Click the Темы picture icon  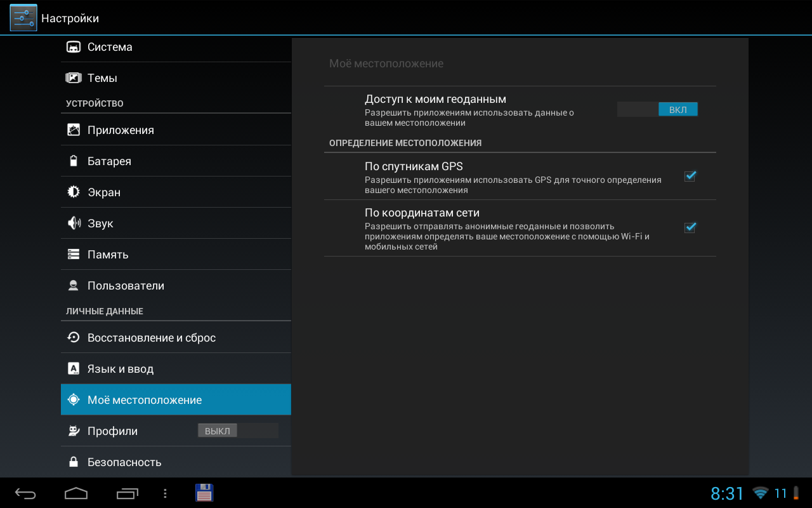tap(74, 78)
